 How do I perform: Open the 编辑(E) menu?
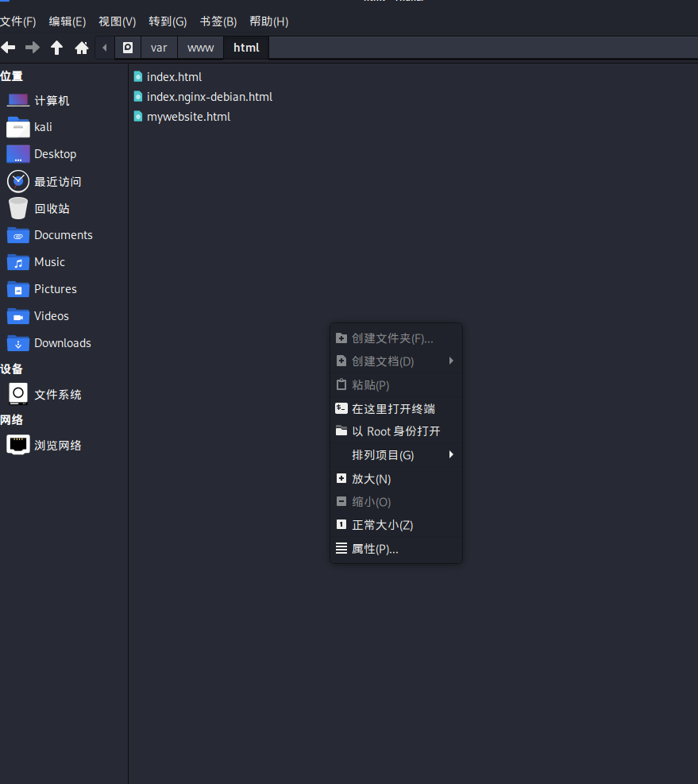(67, 21)
